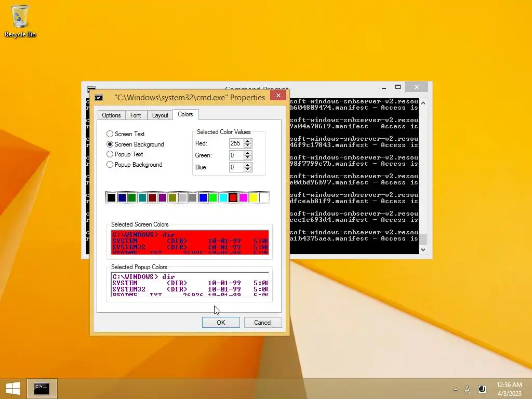Increase the Blue value with up arrow

248,165
